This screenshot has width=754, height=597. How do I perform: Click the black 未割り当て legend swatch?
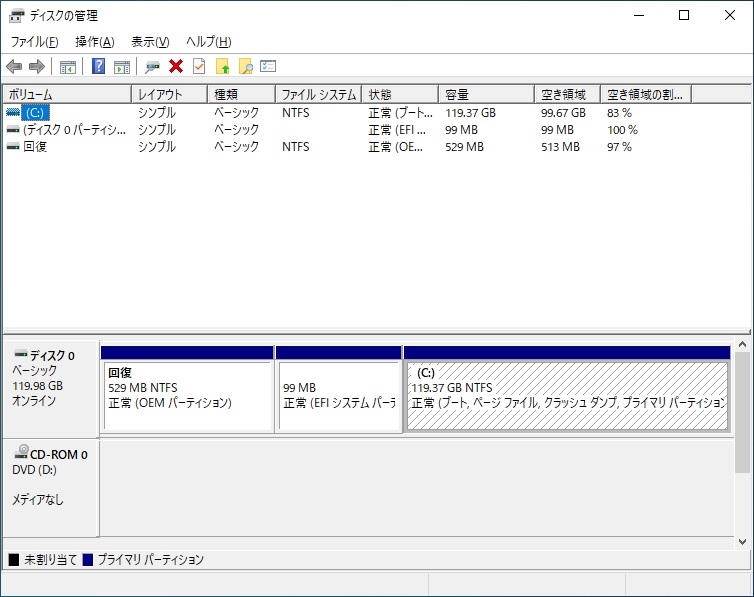point(14,560)
